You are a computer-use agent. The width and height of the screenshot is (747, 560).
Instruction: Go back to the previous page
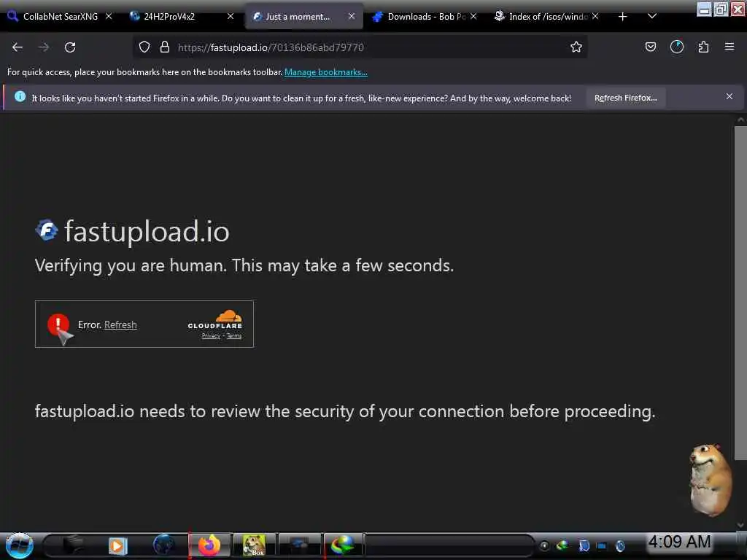[18, 47]
